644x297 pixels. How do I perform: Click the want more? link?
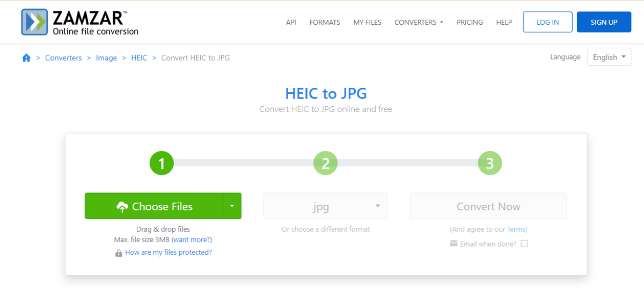click(192, 240)
